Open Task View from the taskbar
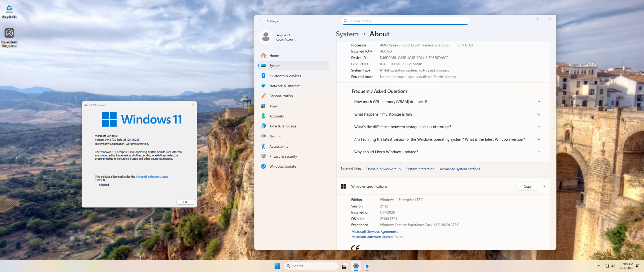The image size is (644, 272). [344, 266]
